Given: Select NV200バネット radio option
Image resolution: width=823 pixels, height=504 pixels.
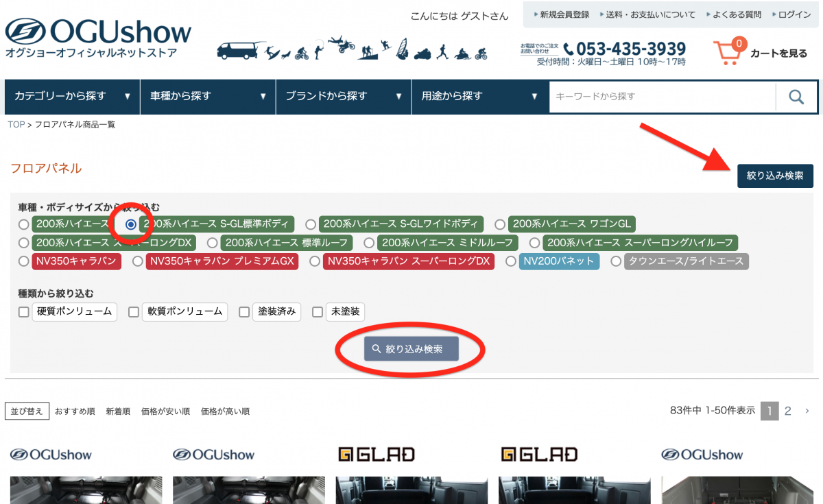Looking at the screenshot, I should 511,261.
